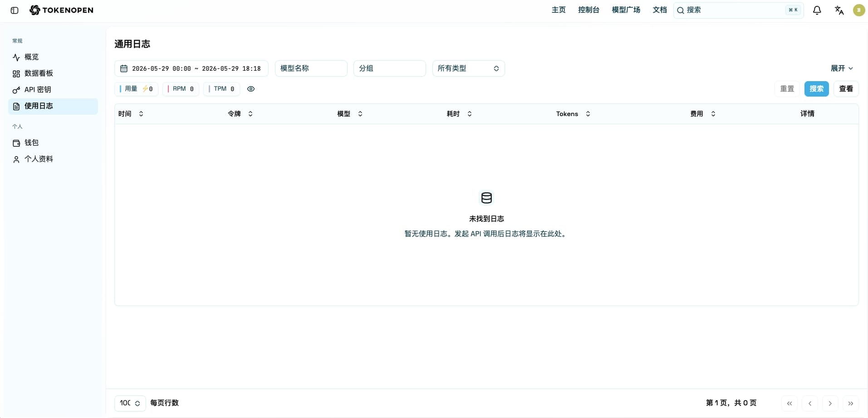This screenshot has height=418, width=868.
Task: Click the 重置 button
Action: [x=787, y=89]
